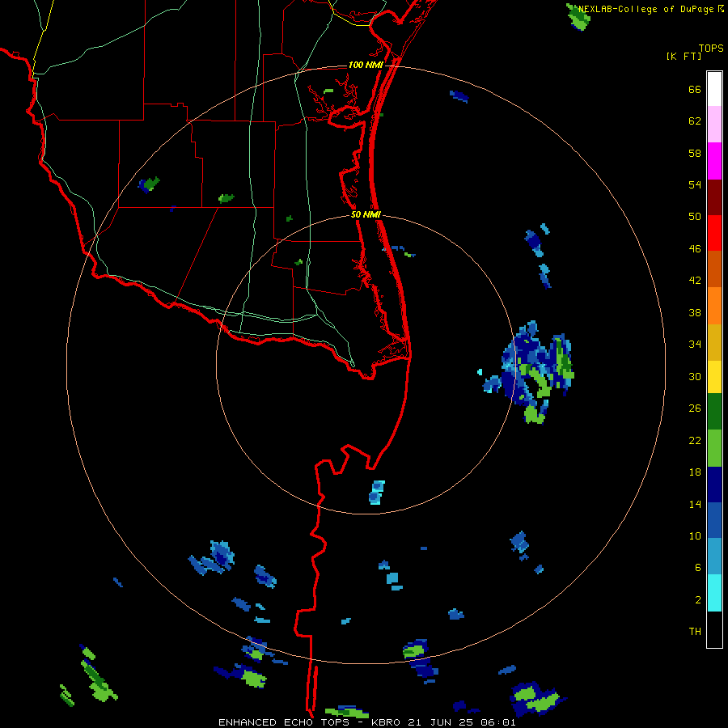Click the gold 34-38 kft legend swatch
Image resolution: width=728 pixels, height=728 pixels.
[x=714, y=342]
